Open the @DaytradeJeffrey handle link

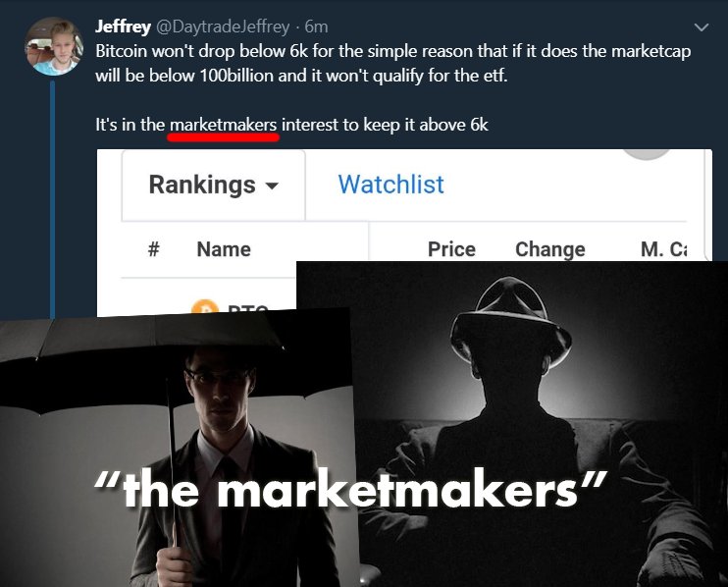(222, 27)
